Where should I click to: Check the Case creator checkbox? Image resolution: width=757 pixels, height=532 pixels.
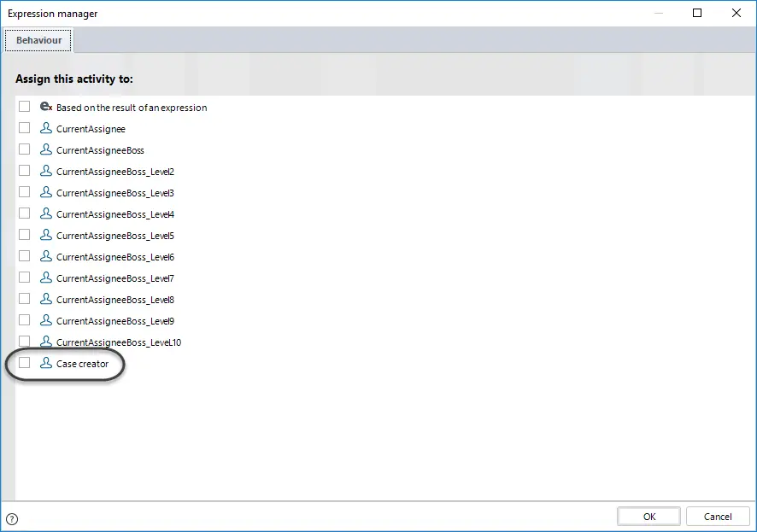coord(24,363)
